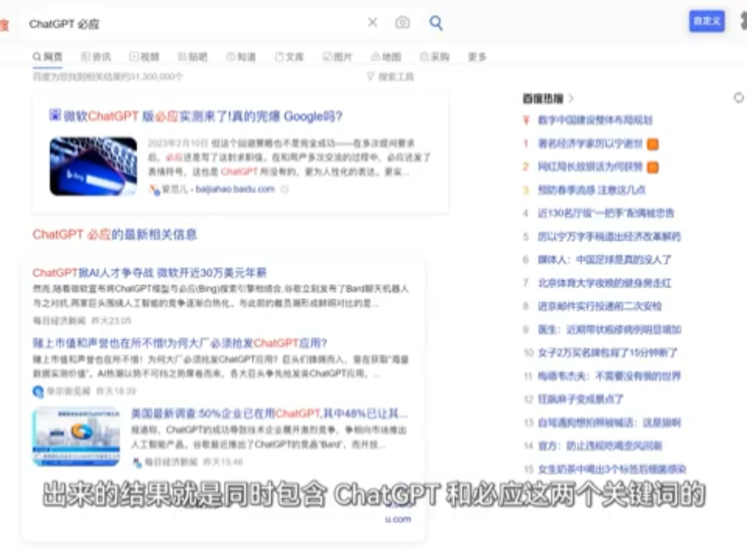Expand the 更多 tab menu
The width and height of the screenshot is (747, 560).
477,57
